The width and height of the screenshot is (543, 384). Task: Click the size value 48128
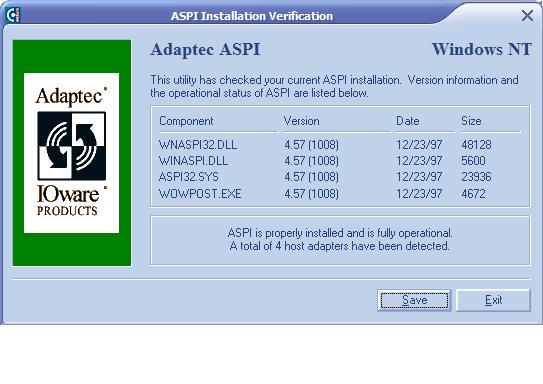coord(476,144)
